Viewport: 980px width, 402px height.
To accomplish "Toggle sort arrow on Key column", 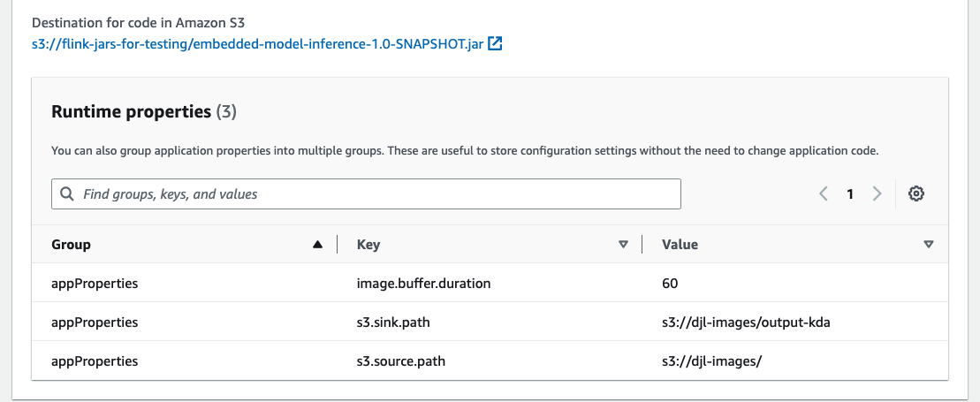I will click(622, 245).
